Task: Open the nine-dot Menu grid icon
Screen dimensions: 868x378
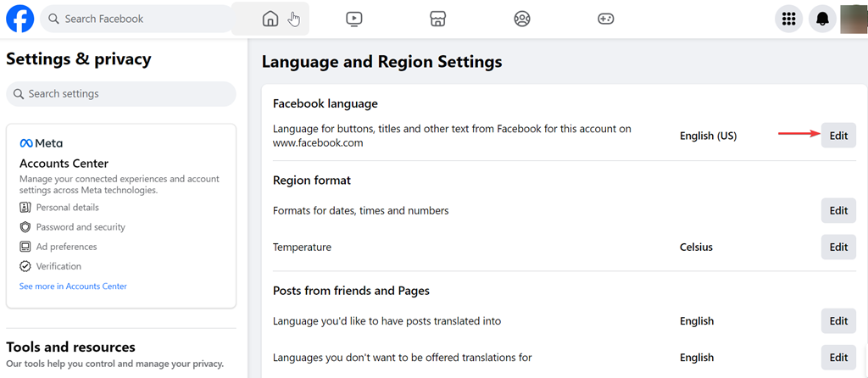Action: point(788,19)
